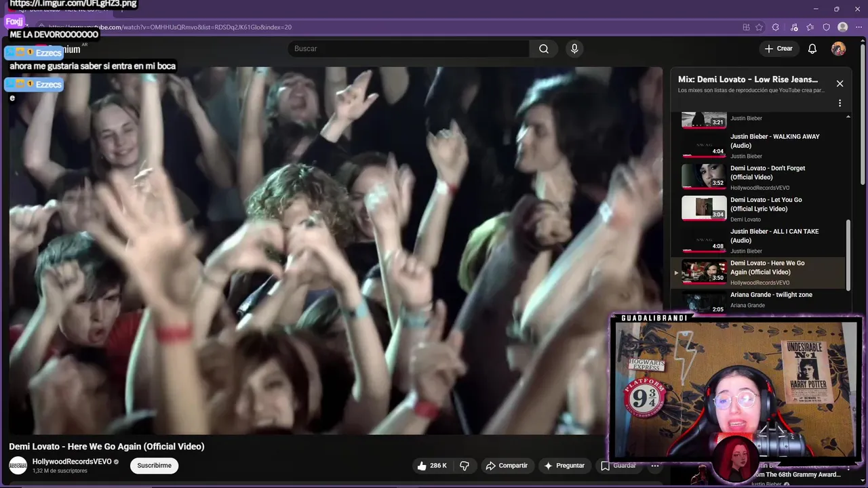
Task: Open the browser profile avatar
Action: [x=843, y=27]
